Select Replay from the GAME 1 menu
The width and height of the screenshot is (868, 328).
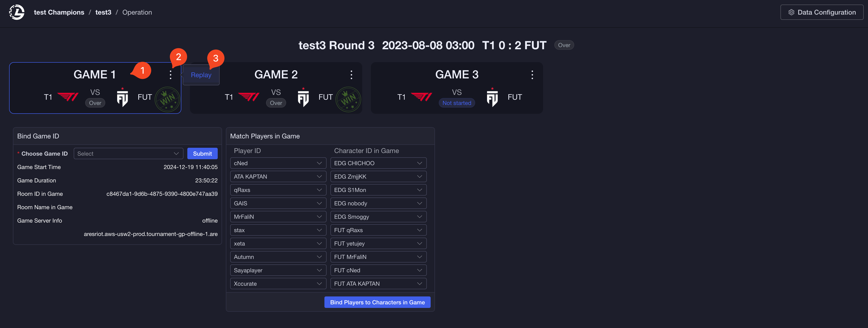click(201, 75)
